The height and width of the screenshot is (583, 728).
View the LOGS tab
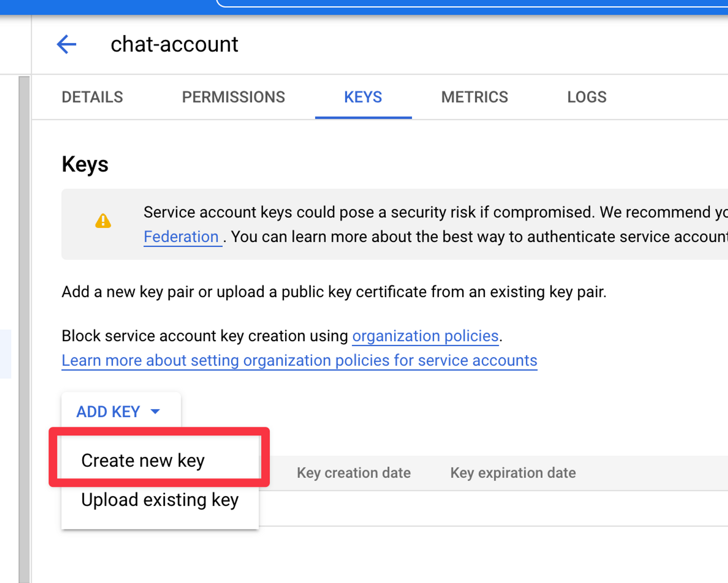[x=587, y=97]
